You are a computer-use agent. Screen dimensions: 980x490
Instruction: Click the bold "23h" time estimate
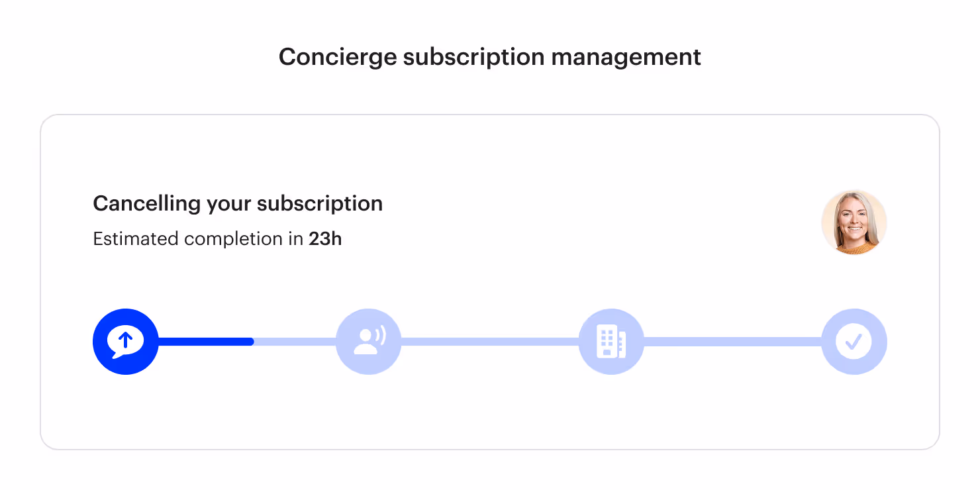325,238
